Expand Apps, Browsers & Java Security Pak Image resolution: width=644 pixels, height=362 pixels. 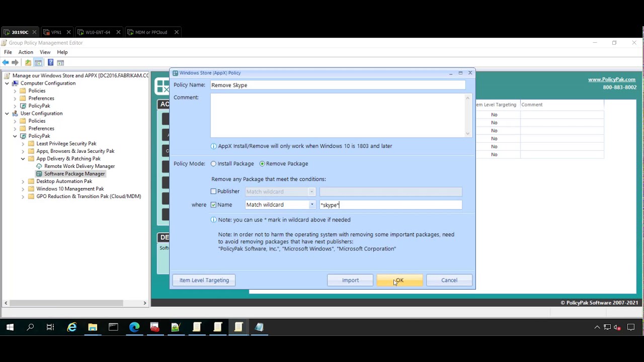coord(23,151)
